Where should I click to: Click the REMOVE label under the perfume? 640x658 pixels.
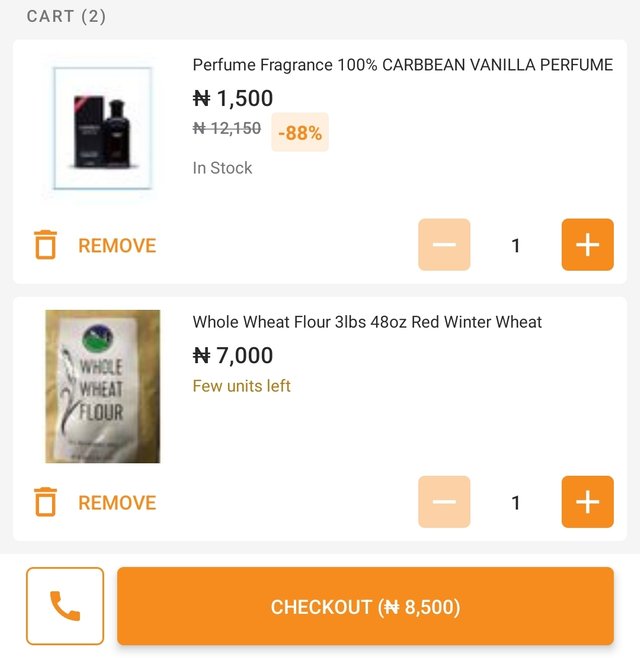(x=117, y=245)
